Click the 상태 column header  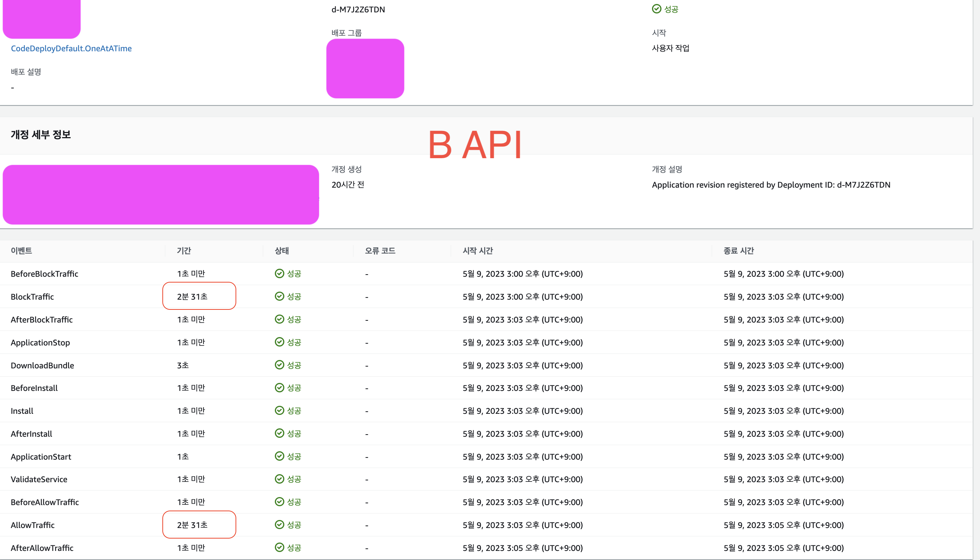(282, 251)
